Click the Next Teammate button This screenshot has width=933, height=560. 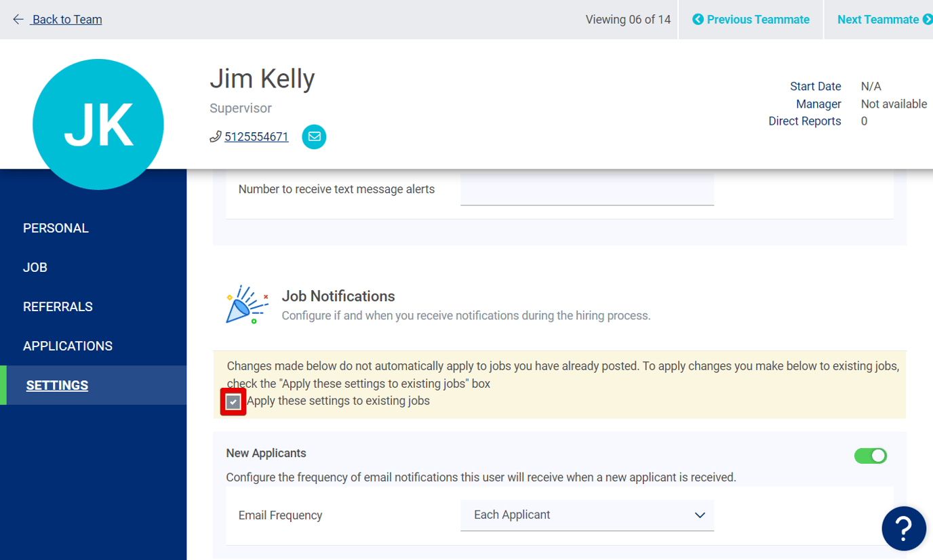coord(883,19)
